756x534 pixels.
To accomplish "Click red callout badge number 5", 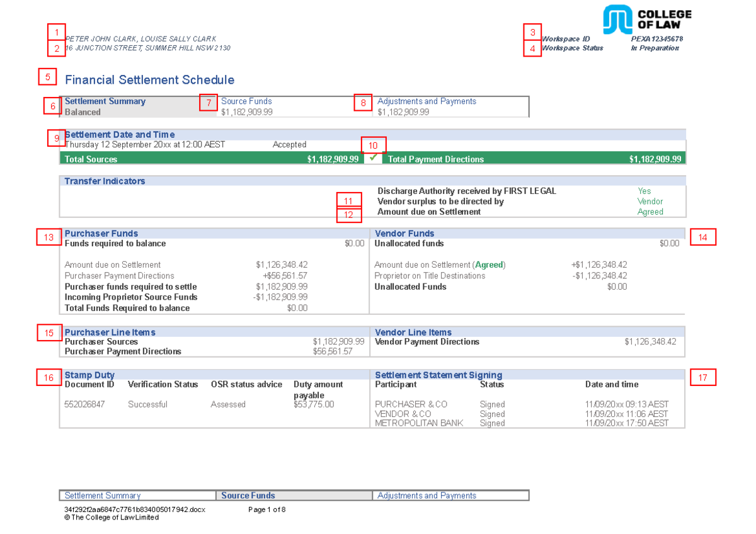I will (x=47, y=77).
